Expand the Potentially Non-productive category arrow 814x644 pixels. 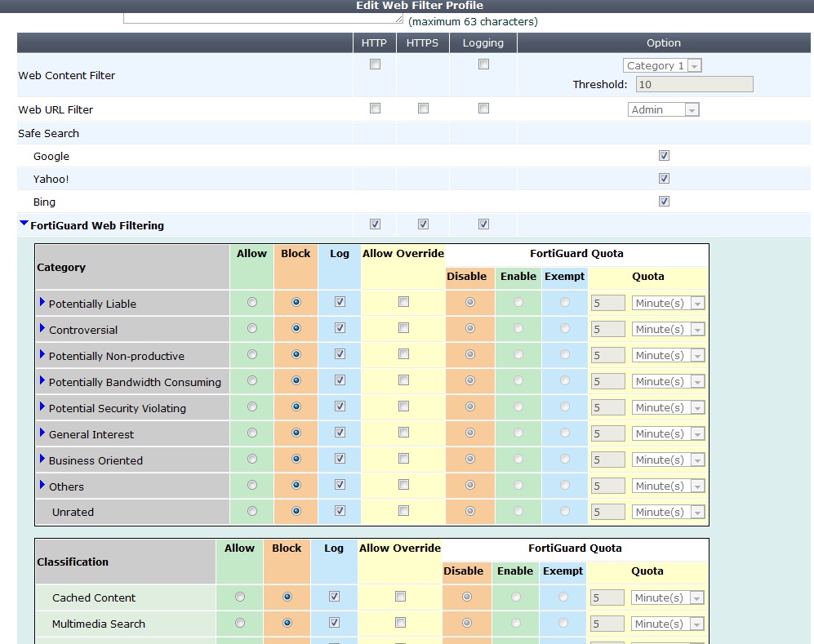(x=42, y=355)
